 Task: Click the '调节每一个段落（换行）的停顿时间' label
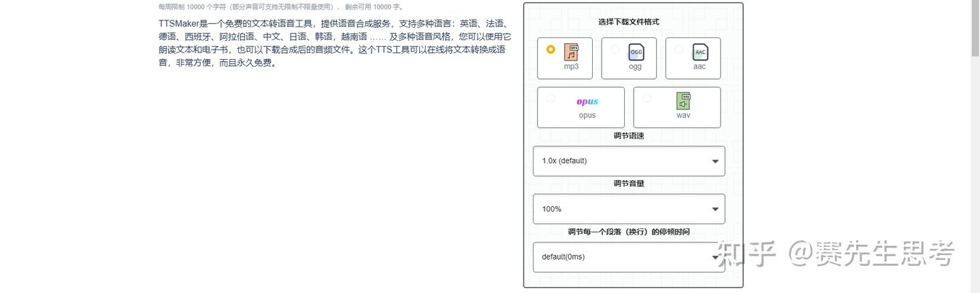pyautogui.click(x=629, y=232)
